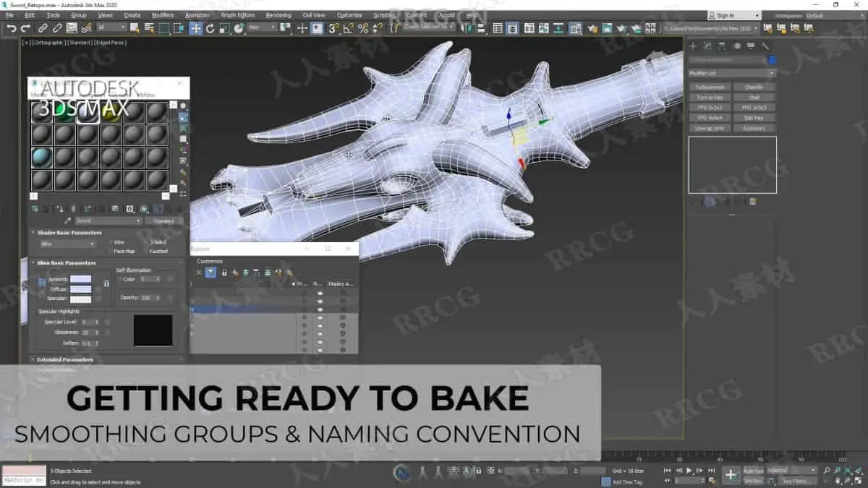
Task: Toggle the Self-Illumination Color checkbox
Action: point(120,279)
